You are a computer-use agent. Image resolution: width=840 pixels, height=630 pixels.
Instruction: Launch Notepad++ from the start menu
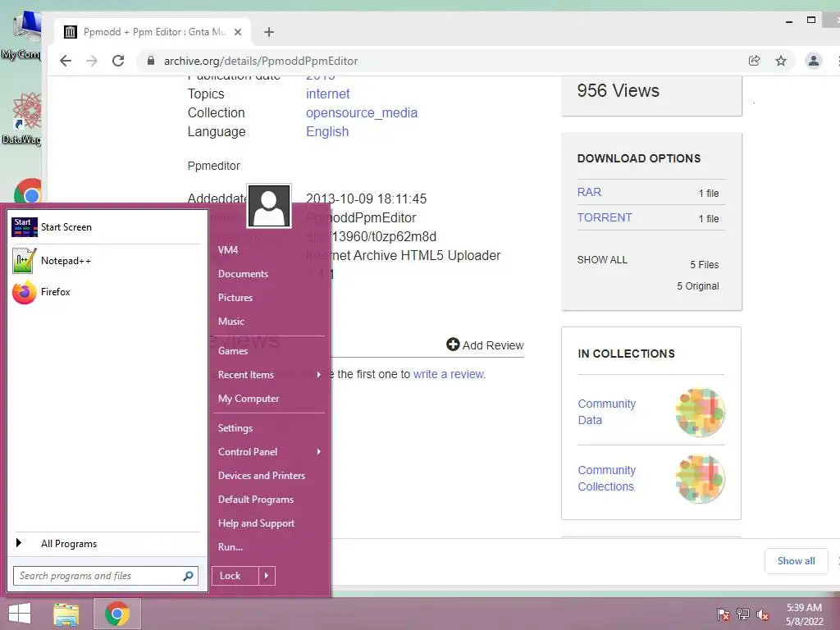pos(107,260)
